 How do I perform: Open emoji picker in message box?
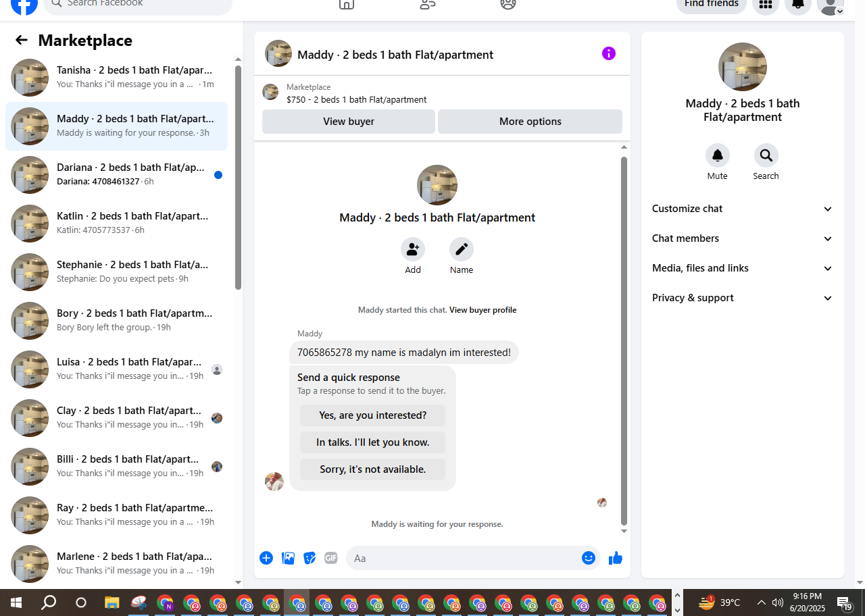[589, 558]
